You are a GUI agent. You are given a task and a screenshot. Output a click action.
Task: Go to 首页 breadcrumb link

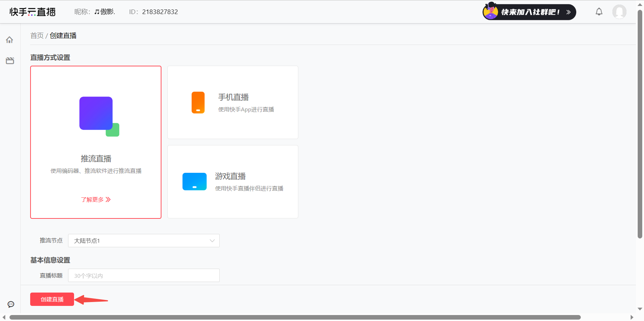click(37, 35)
